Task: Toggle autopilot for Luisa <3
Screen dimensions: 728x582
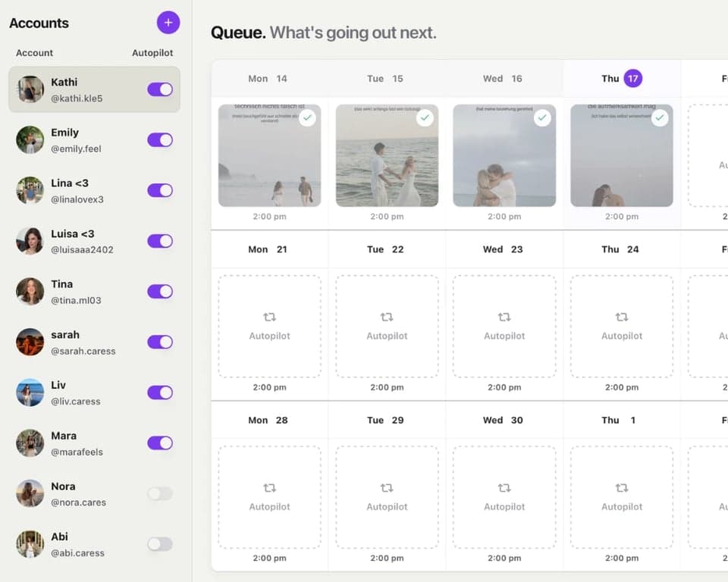Action: pyautogui.click(x=160, y=241)
